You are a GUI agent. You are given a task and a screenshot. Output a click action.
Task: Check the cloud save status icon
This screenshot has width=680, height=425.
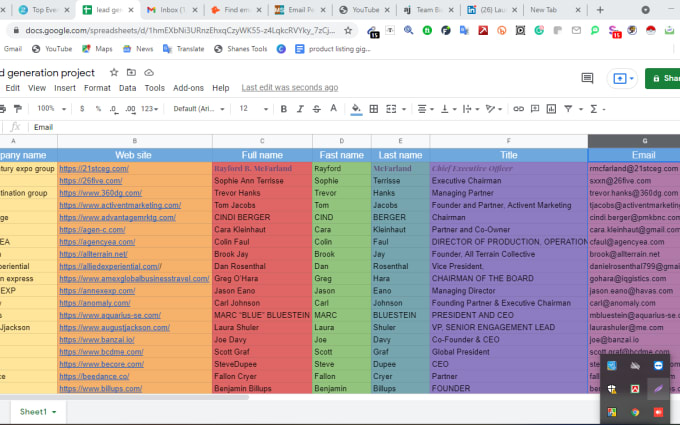[x=149, y=72]
